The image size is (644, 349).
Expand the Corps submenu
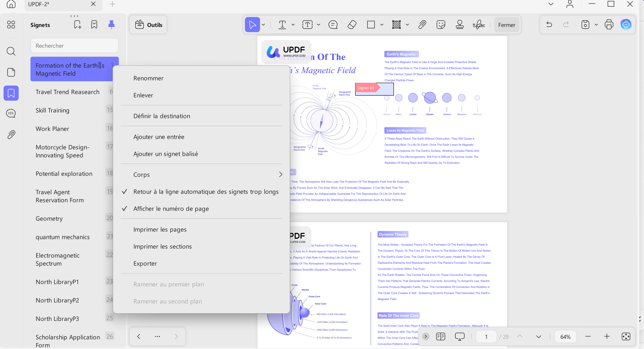(201, 175)
